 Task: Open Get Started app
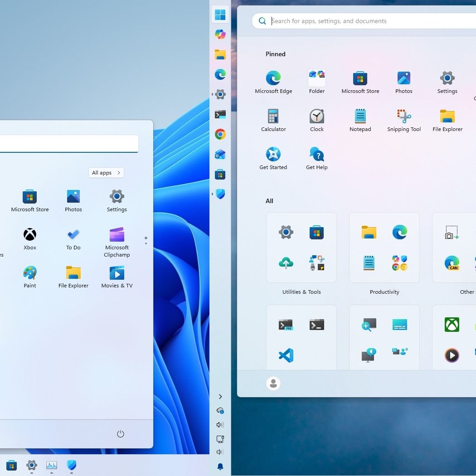coord(273,159)
